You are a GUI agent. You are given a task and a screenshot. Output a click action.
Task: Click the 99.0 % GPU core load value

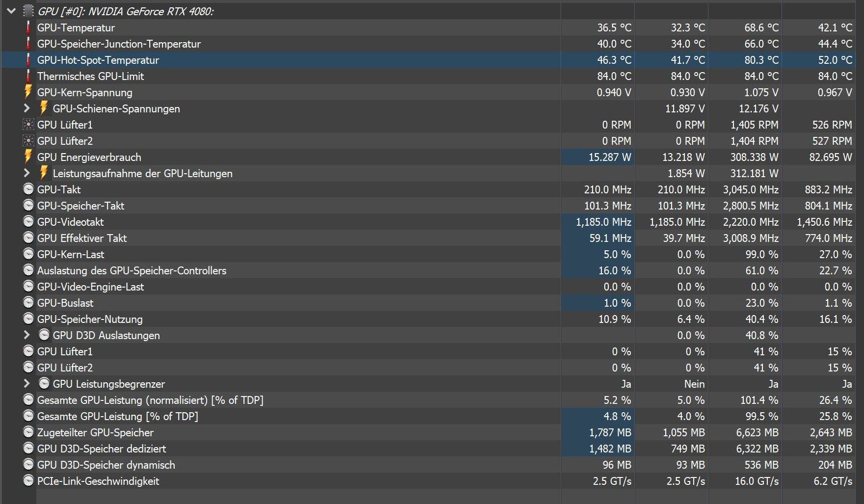762,255
